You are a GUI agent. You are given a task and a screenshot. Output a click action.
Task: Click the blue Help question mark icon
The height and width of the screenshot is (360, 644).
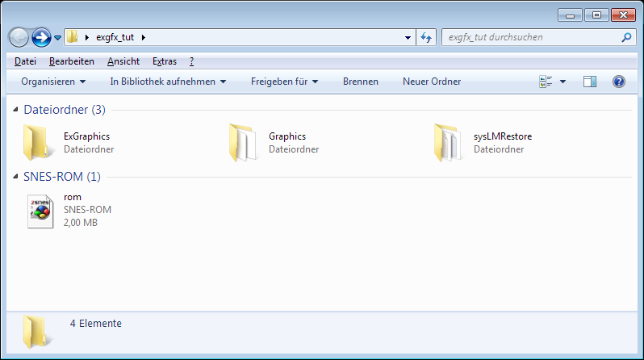[x=619, y=82]
